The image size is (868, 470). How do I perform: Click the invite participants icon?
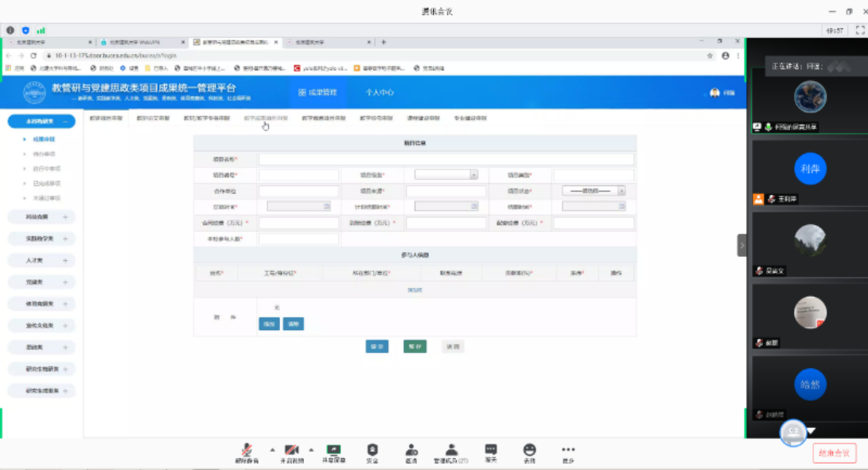pos(411,451)
